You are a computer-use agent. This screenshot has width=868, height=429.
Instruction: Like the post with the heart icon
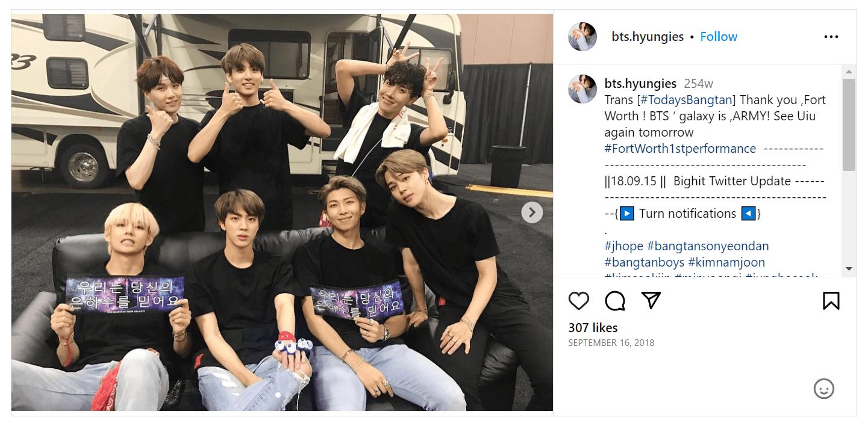(x=579, y=301)
